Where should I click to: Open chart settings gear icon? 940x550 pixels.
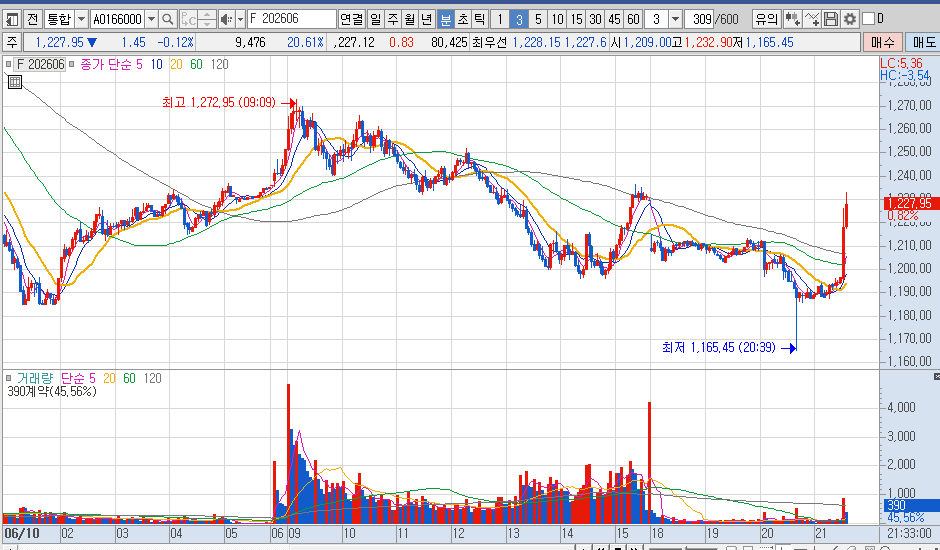849,19
